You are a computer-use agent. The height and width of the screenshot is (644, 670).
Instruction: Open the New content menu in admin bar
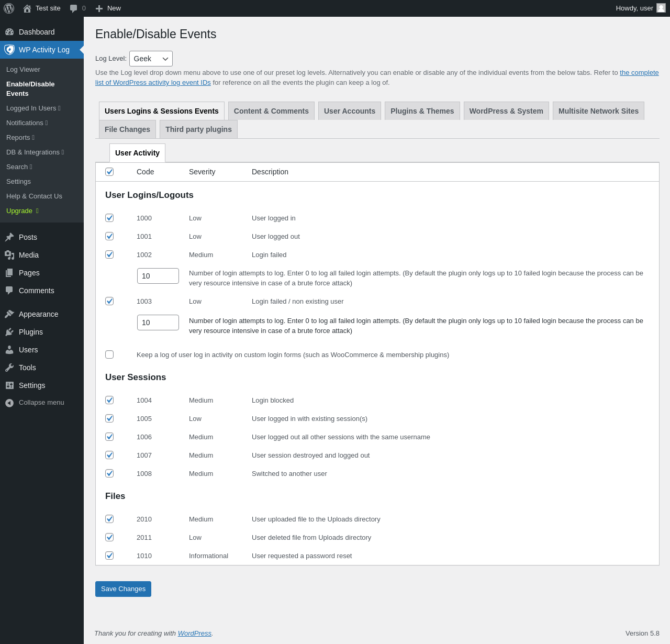(x=108, y=8)
